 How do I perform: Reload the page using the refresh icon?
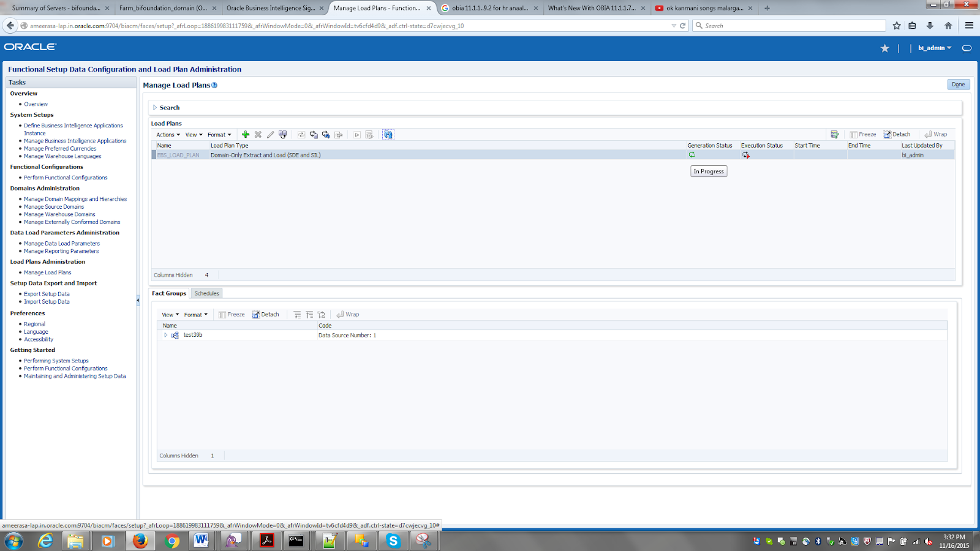(x=683, y=26)
